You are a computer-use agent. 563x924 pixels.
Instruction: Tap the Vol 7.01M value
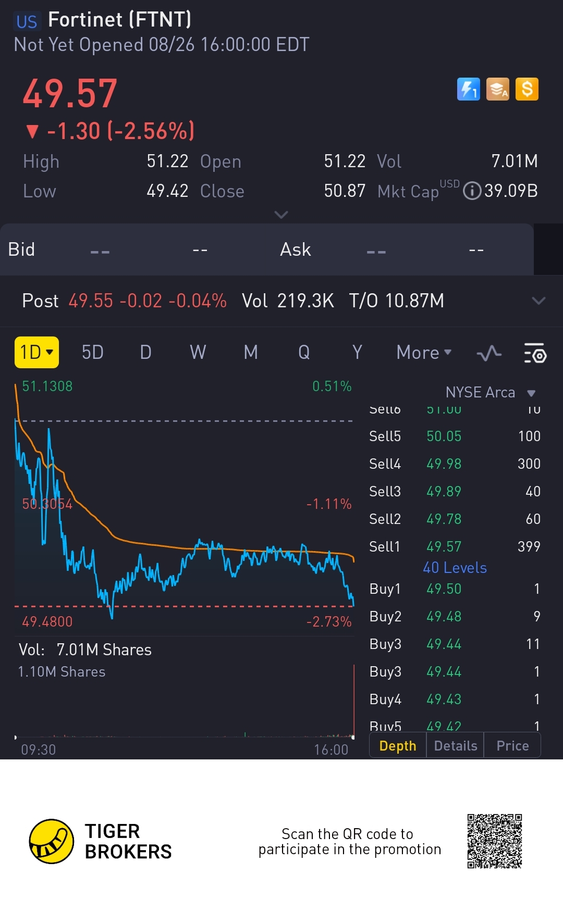click(x=515, y=161)
